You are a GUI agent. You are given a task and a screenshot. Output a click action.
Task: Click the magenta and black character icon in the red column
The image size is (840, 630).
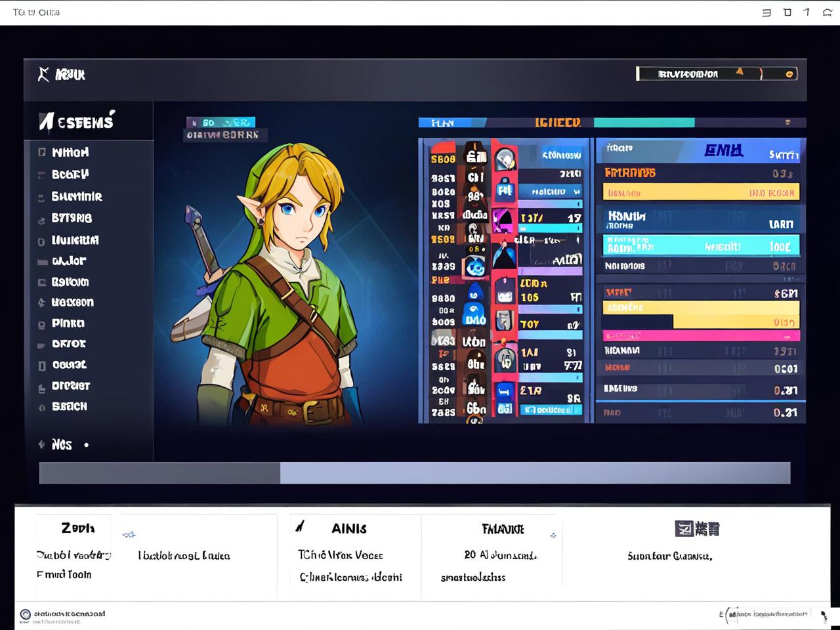[503, 221]
